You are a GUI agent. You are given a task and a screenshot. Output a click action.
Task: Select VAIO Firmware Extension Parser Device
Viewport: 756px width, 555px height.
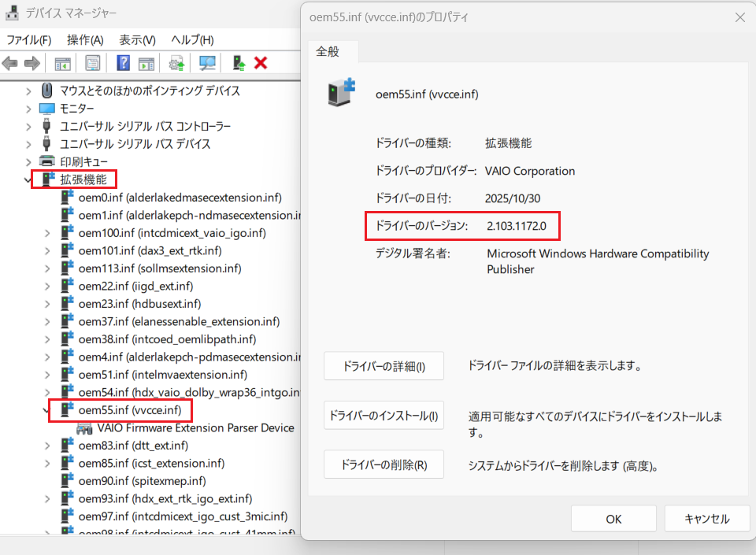195,428
